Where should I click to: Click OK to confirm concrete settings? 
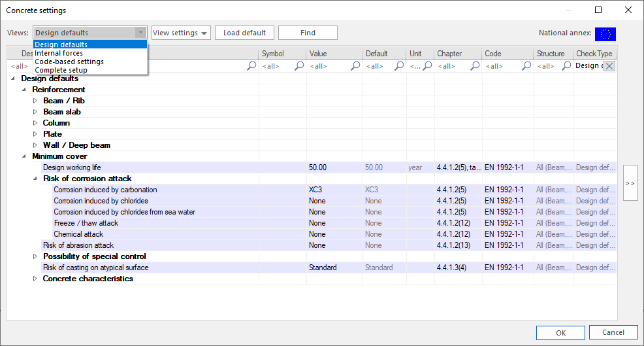(x=560, y=332)
